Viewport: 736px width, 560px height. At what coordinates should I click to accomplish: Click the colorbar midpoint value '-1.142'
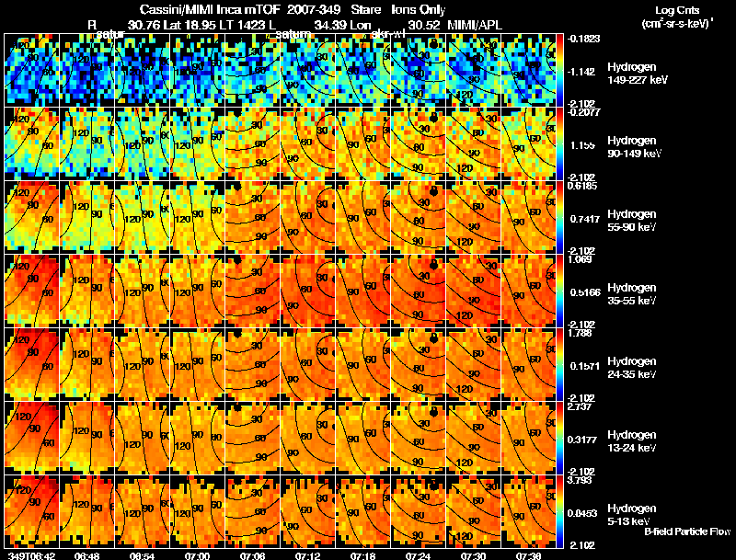click(581, 72)
